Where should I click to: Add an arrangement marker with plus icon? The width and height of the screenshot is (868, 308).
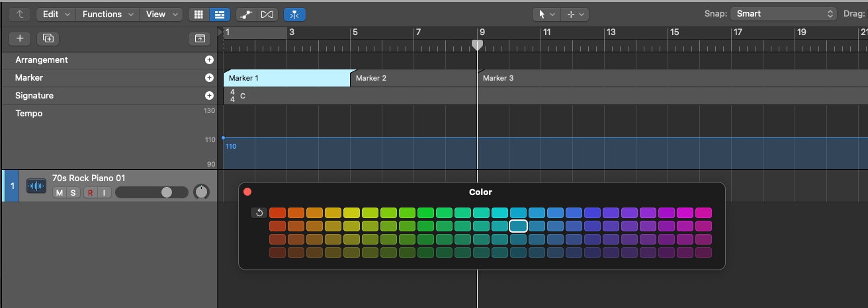coord(209,59)
